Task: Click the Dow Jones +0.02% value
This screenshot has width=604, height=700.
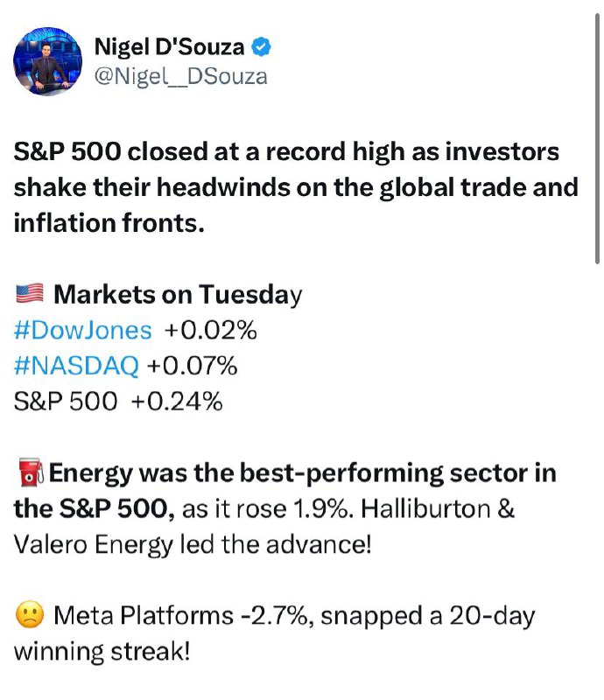Action: [210, 331]
